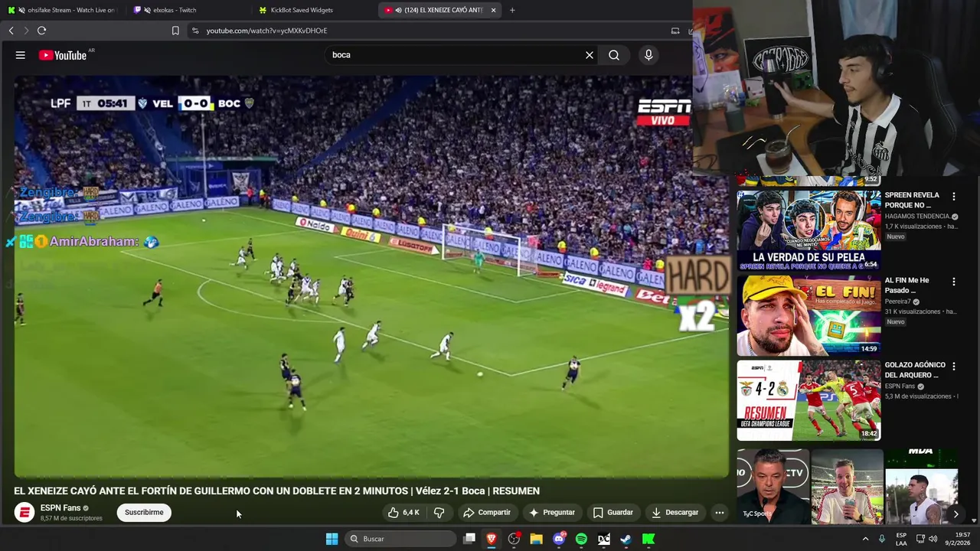Open ESPN Fans channel name link

pos(60,508)
